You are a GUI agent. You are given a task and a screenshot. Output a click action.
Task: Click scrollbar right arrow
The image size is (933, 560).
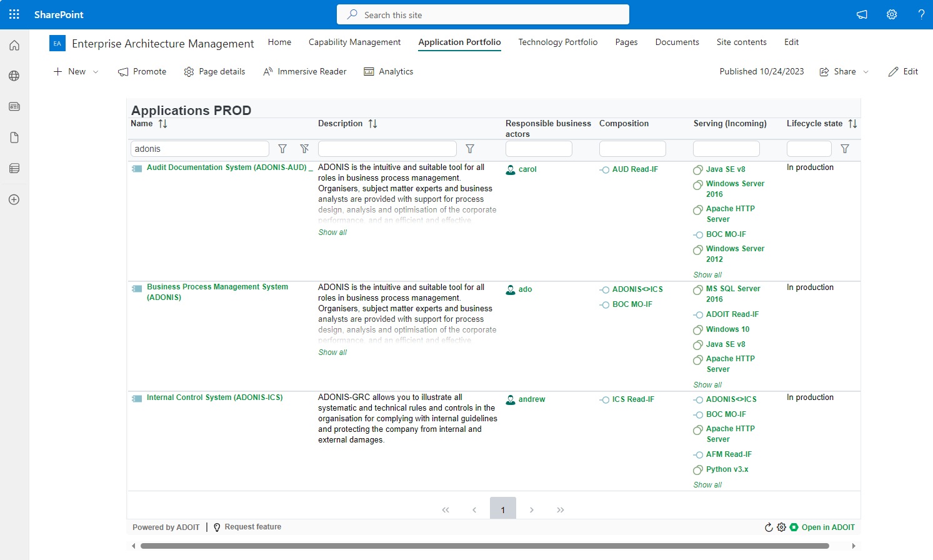(x=854, y=546)
